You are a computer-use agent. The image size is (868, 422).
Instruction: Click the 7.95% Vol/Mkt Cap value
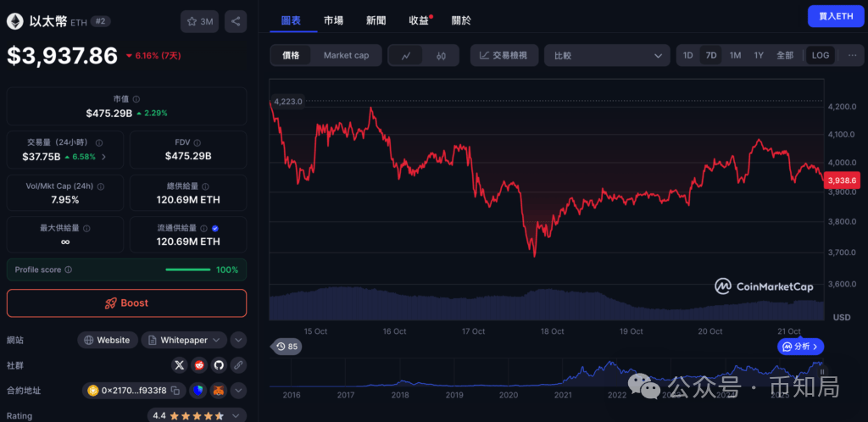(x=65, y=200)
